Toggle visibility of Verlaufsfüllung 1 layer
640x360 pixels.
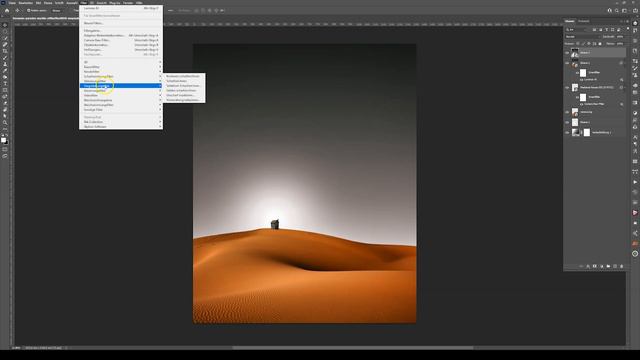click(x=567, y=132)
